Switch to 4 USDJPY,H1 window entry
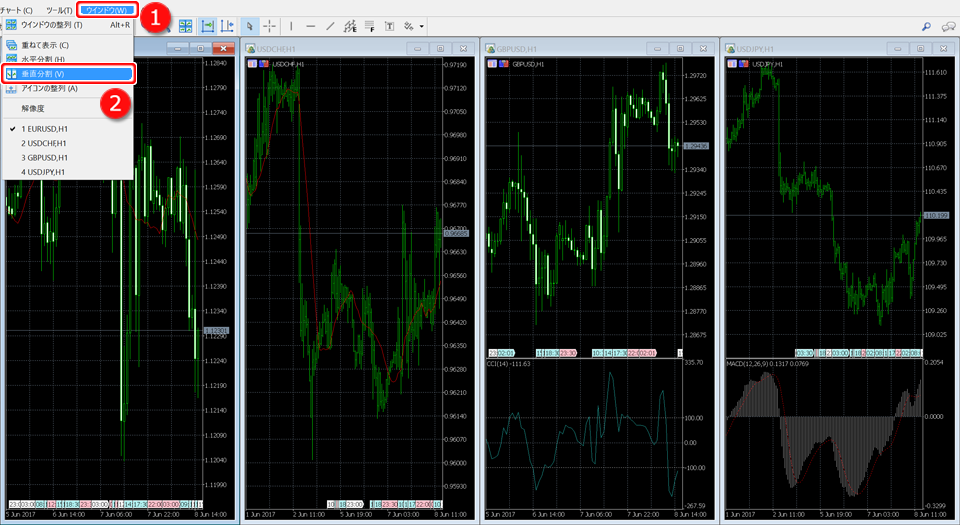Screen dimensions: 960x525 (x=44, y=172)
